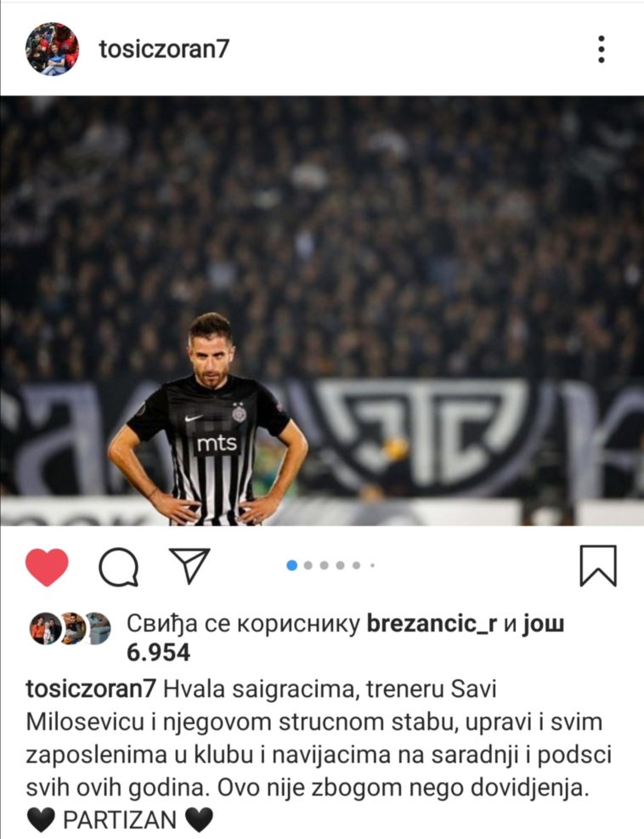644x839 pixels.
Task: Open the second liker avatar thumbnail
Action: pyautogui.click(x=73, y=628)
